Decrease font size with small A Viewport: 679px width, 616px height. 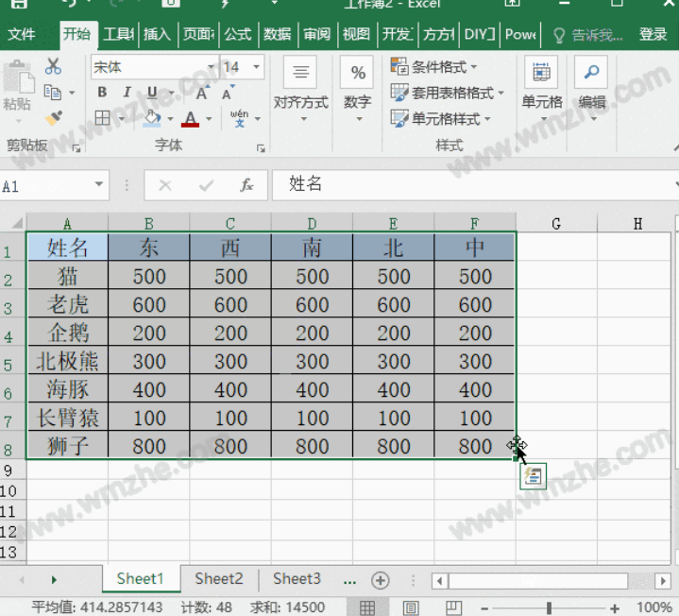pos(228,93)
